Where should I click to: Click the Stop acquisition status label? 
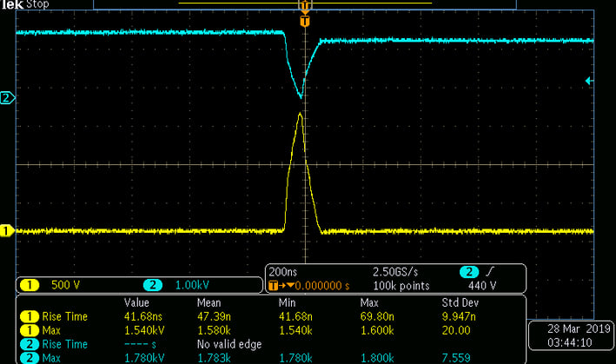tap(37, 4)
